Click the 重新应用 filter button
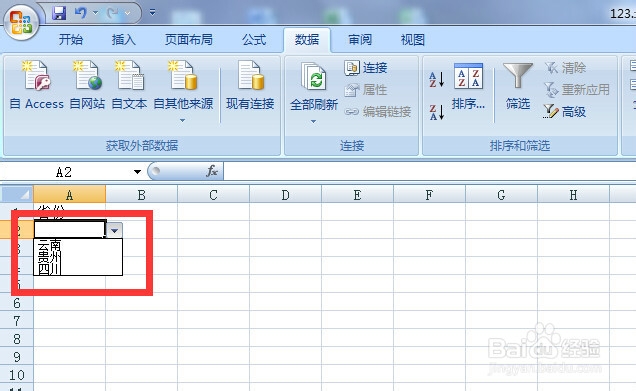 tap(576, 90)
